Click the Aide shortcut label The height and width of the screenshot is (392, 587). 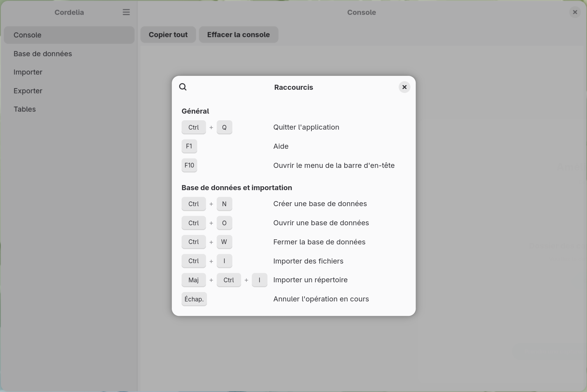click(x=281, y=146)
